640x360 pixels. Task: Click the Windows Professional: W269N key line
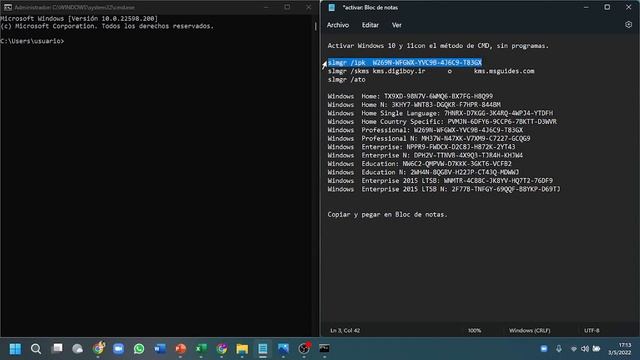(425, 130)
